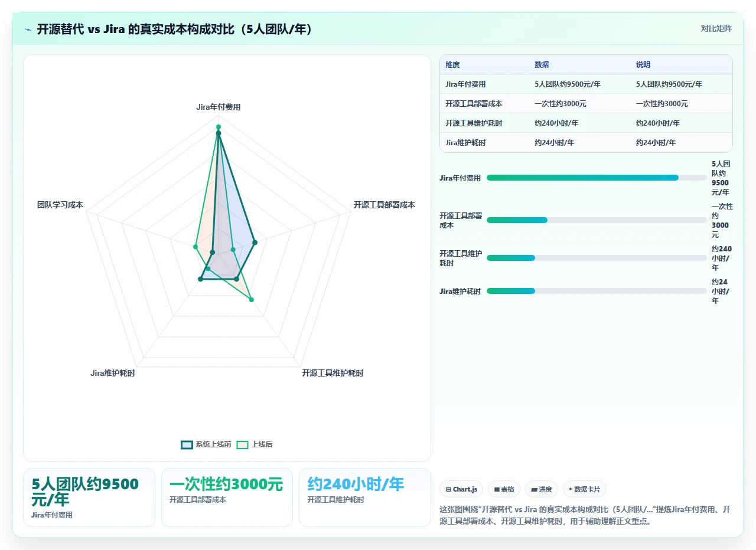Click the 系统上线前 point on the Jira年付费用 axis
Viewport: 756px width, 550px height.
(x=219, y=133)
